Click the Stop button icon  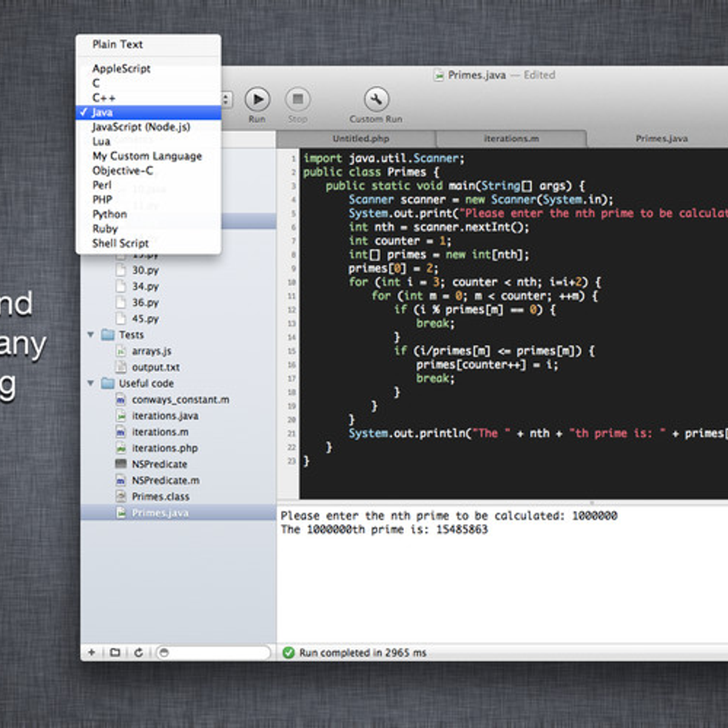pos(297,99)
